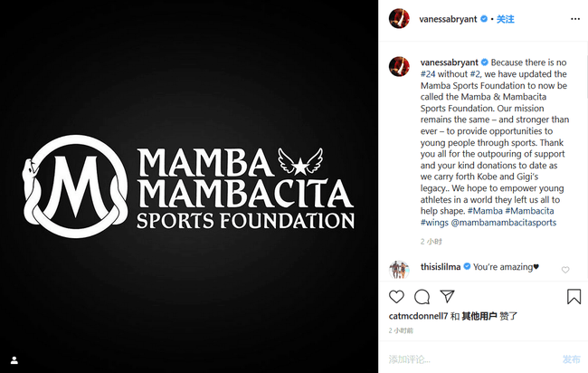Like thisislilma's comment with the small heart
Image resolution: width=588 pixels, height=373 pixels.
click(565, 270)
